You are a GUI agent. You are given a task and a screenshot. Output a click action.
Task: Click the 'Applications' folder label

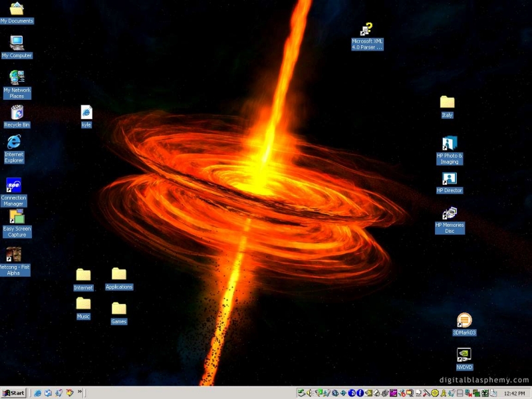(119, 287)
